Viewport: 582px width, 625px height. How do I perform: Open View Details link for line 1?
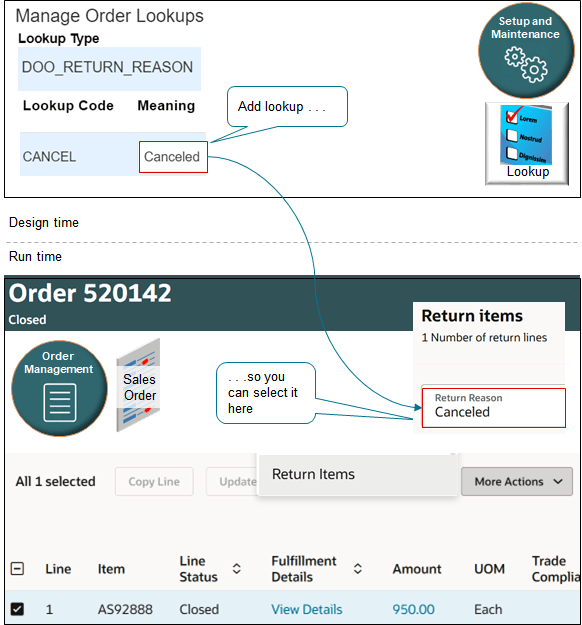307,609
